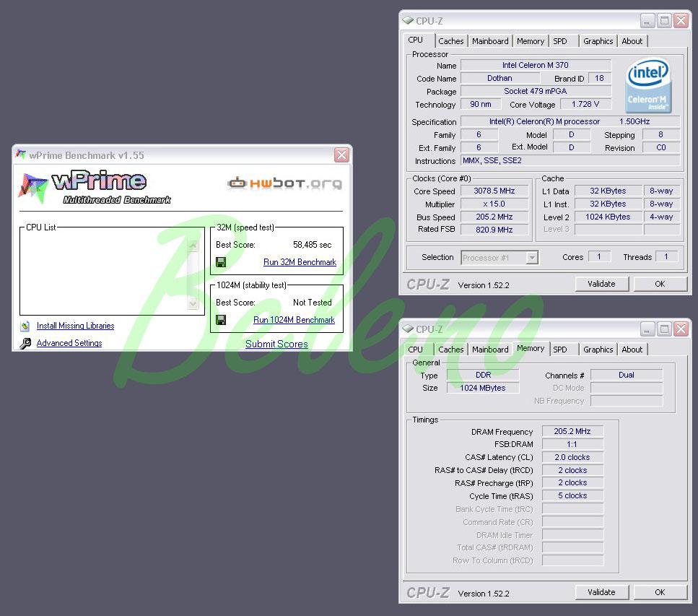Open Install Missing Libraries link

tap(75, 326)
